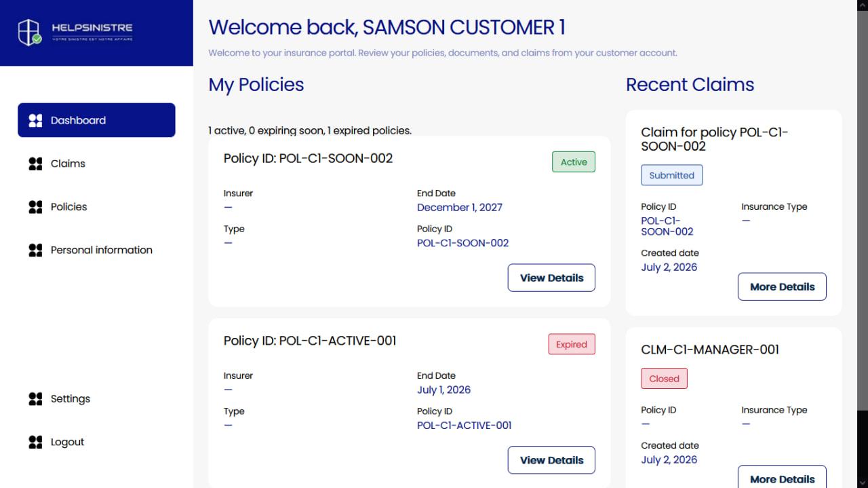
Task: Click the 'Claim for policy POL-C1-SOON-002' title
Action: coord(715,139)
